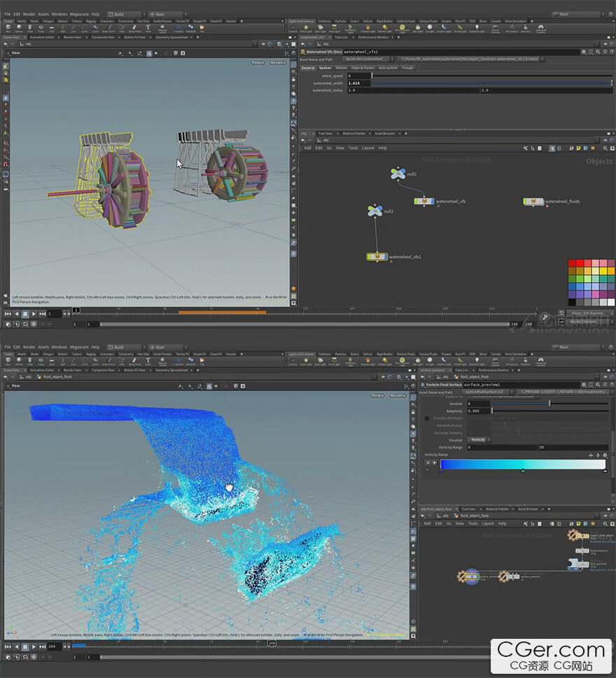Switch to the Spokes parameter tab
The width and height of the screenshot is (616, 678).
[325, 68]
